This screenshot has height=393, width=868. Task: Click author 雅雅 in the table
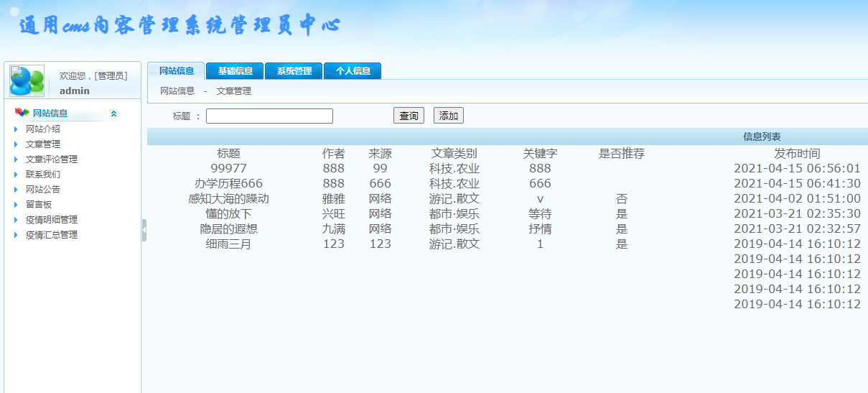pos(334,199)
